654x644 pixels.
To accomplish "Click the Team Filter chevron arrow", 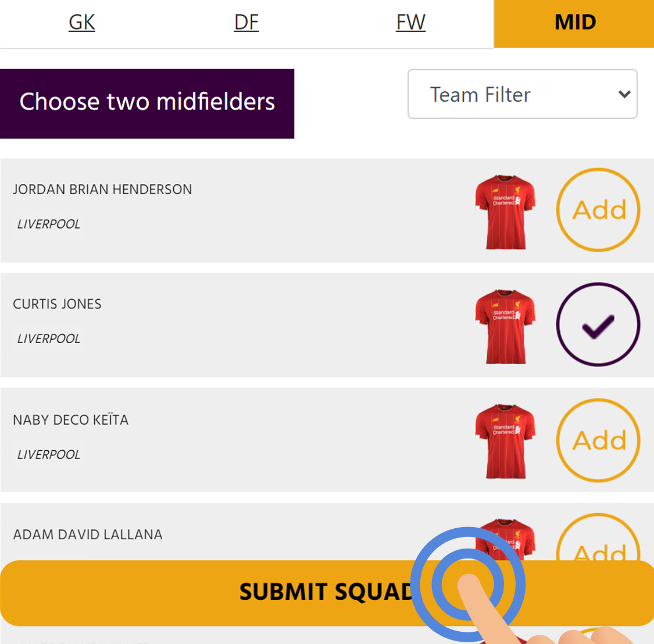I will (624, 94).
